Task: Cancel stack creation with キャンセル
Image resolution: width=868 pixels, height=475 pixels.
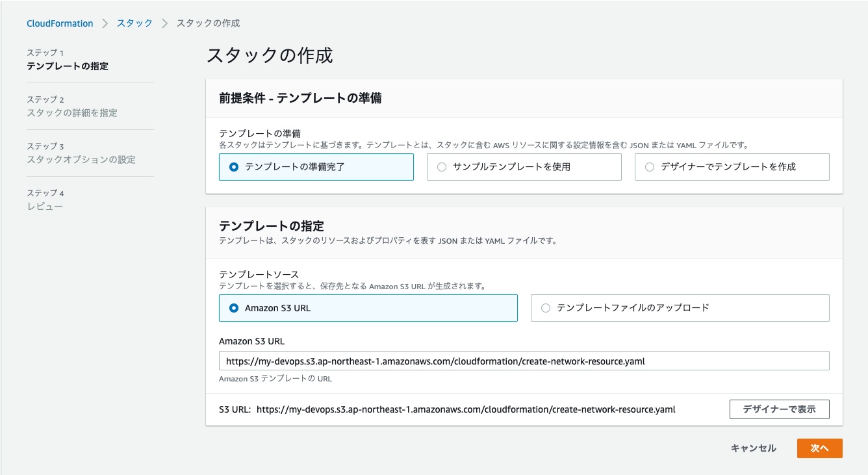Action: pyautogui.click(x=754, y=448)
